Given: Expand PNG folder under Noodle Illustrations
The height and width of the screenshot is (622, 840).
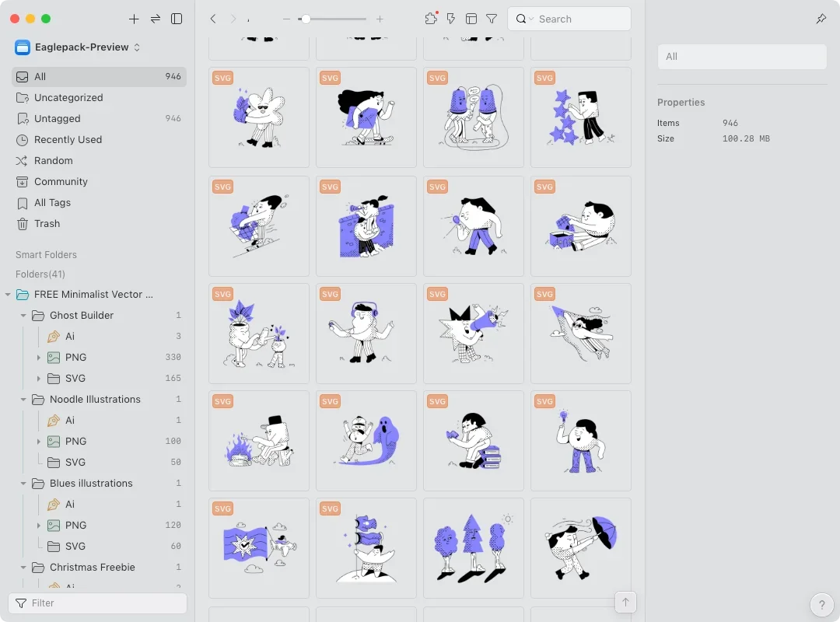Looking at the screenshot, I should pos(39,442).
